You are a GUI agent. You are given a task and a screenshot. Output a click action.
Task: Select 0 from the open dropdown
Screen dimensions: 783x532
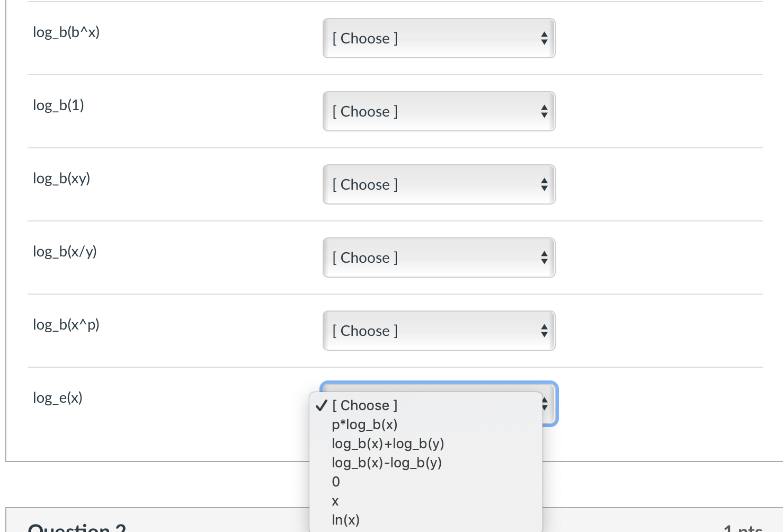(x=335, y=482)
